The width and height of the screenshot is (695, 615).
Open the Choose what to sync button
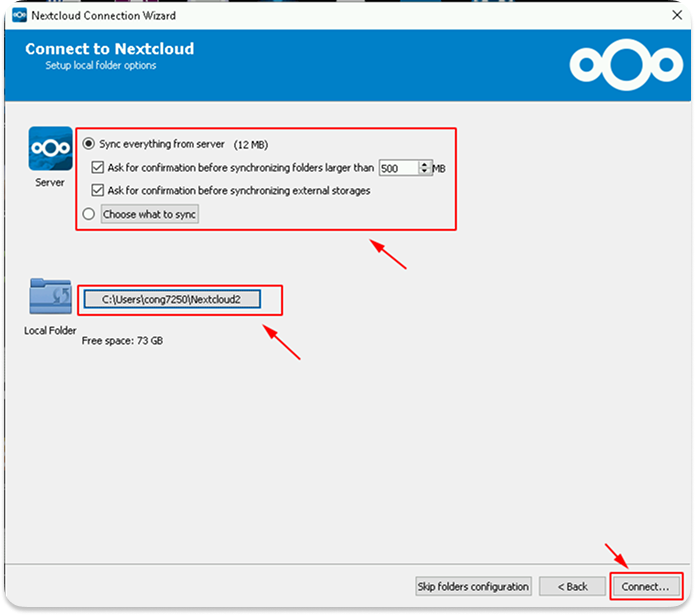pos(149,214)
